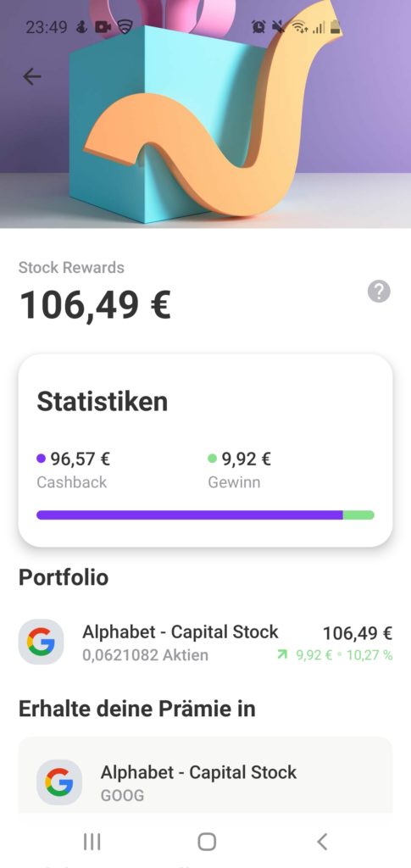Screen dimensions: 411x868
Task: Open Alphabet - Capital Stock portfolio entry
Action: [x=206, y=643]
